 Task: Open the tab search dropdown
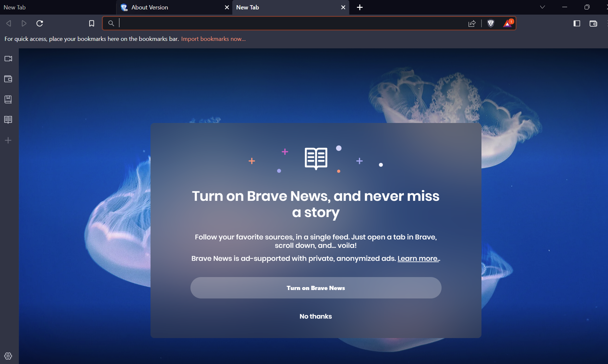tap(542, 7)
